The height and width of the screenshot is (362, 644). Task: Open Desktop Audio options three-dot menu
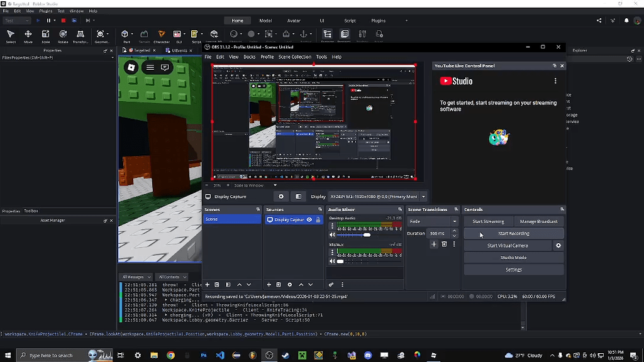coord(332,226)
